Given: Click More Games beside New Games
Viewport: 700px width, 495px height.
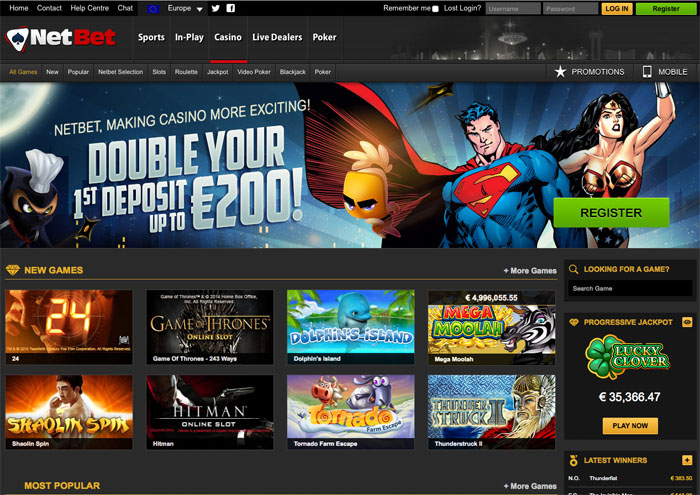Looking at the screenshot, I should point(530,270).
